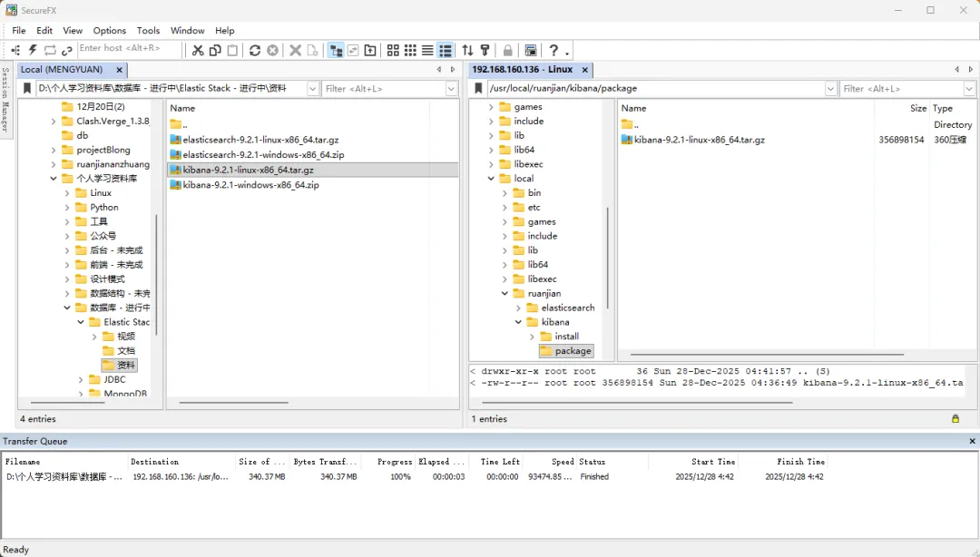Click the padlock Lock Session icon
Image resolution: width=980 pixels, height=557 pixels.
[x=507, y=50]
